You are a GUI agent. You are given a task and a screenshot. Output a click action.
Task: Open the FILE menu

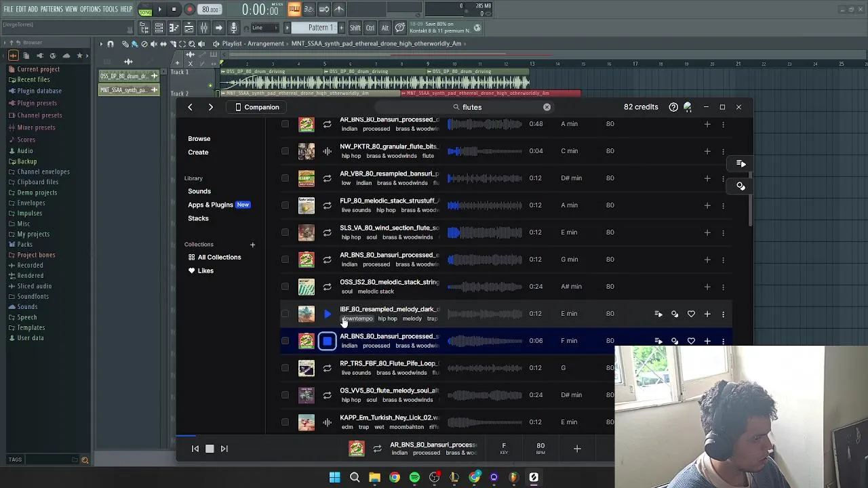8,9
